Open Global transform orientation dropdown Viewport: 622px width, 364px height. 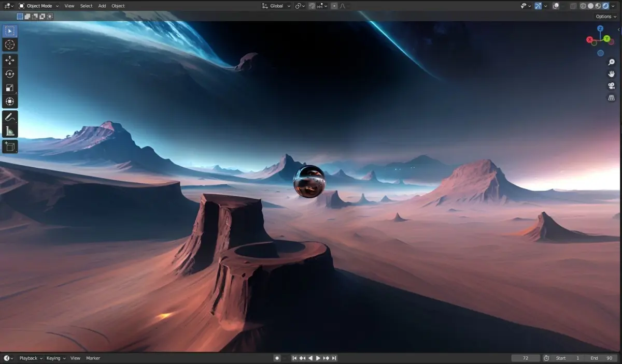point(276,6)
